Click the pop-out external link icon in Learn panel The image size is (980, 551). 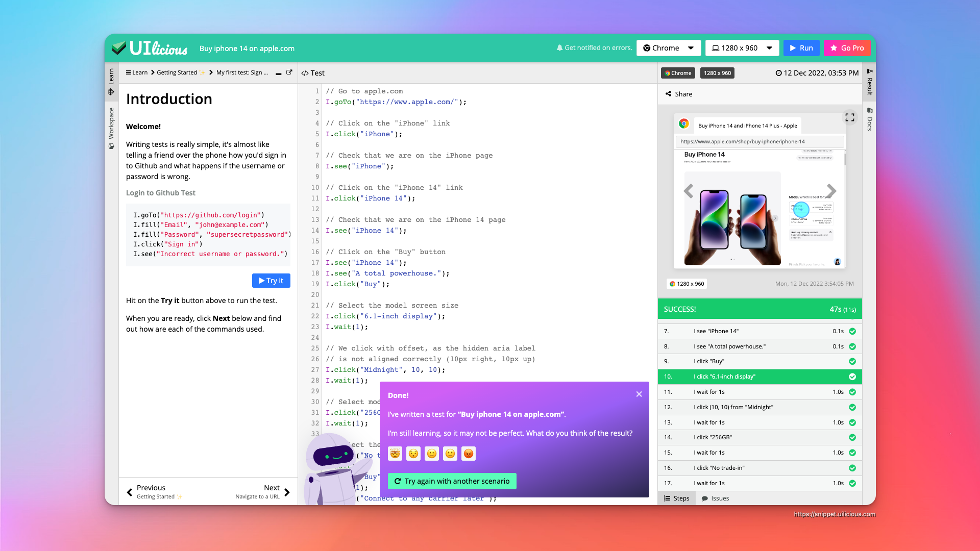click(289, 72)
